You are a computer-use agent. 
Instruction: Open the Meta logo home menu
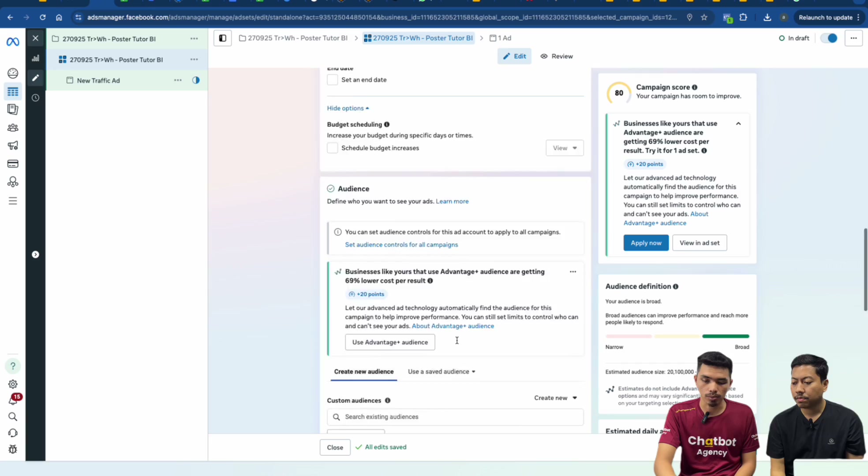click(x=13, y=42)
